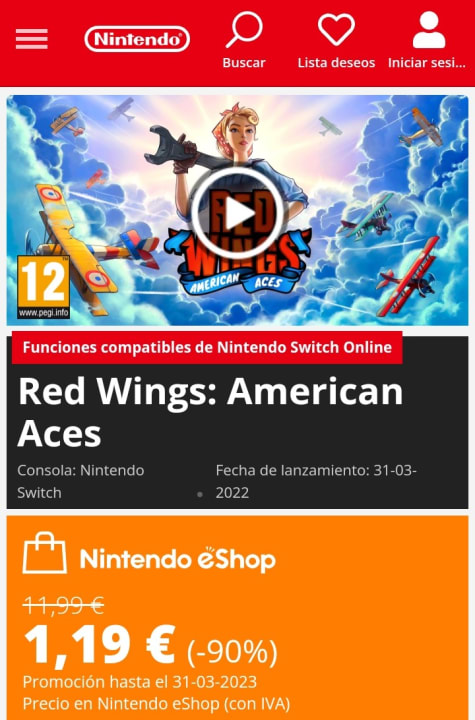The image size is (475, 720).
Task: Tap the www.pegi.info text
Action: [44, 313]
